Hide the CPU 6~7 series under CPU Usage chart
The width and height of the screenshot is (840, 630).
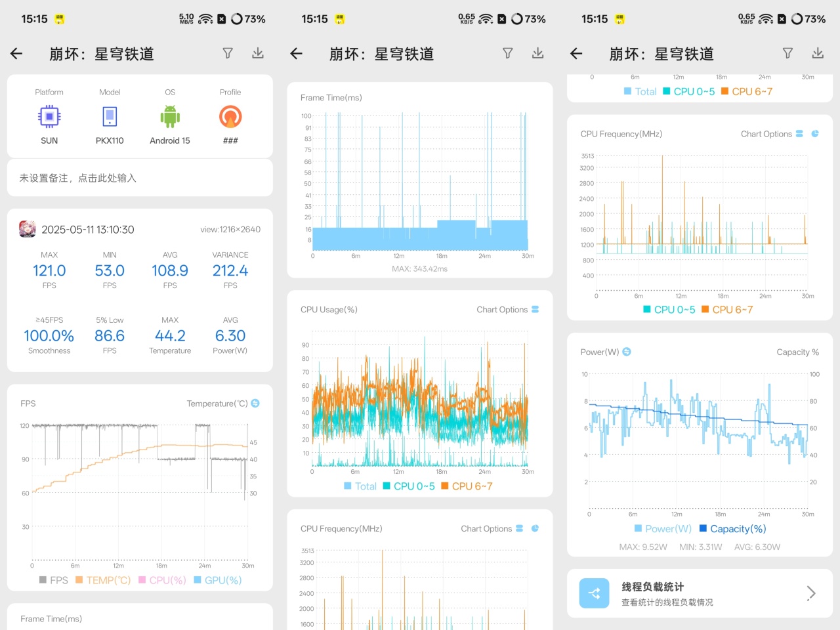(467, 486)
